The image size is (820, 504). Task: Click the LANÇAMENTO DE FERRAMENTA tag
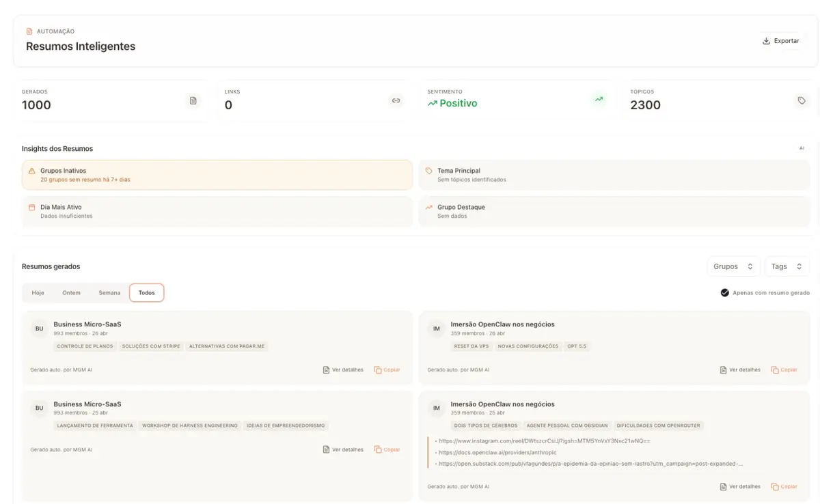[95, 425]
